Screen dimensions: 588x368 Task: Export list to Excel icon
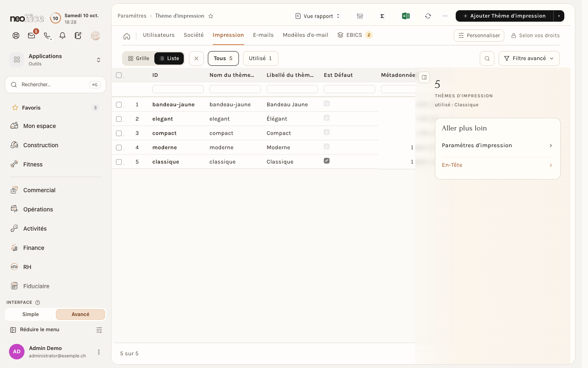point(405,16)
